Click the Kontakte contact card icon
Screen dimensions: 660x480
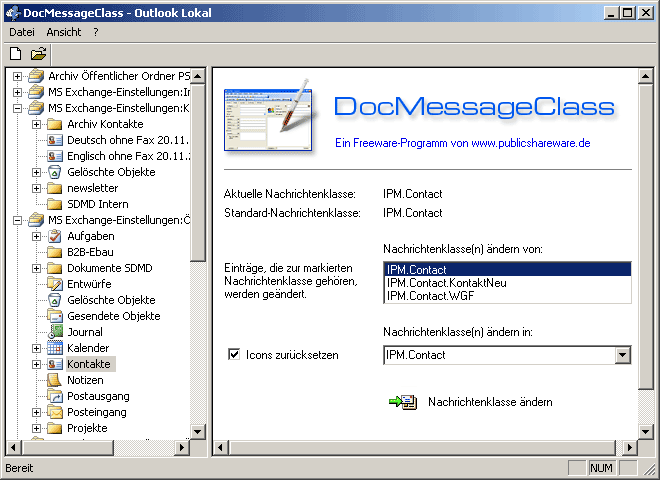tap(55, 364)
